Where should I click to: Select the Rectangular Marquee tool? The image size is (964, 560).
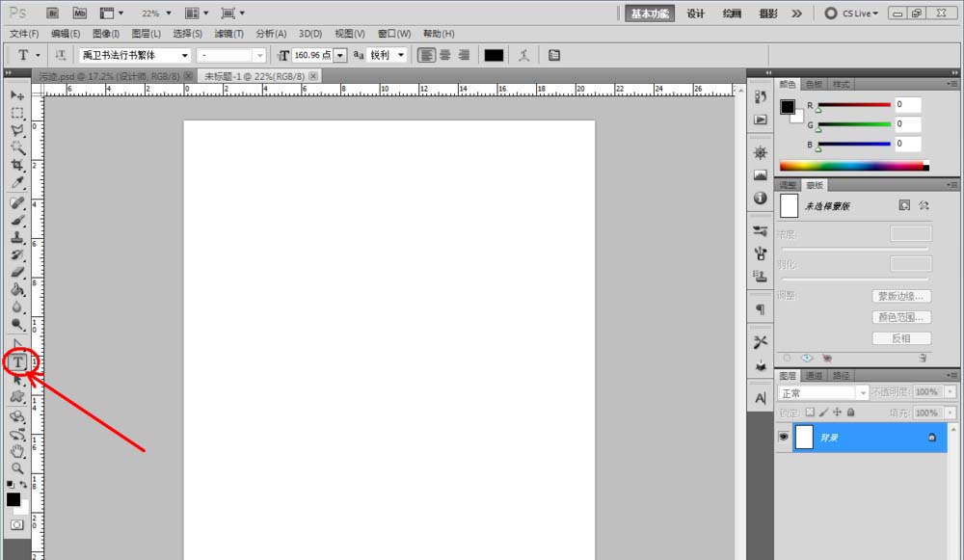coord(17,113)
